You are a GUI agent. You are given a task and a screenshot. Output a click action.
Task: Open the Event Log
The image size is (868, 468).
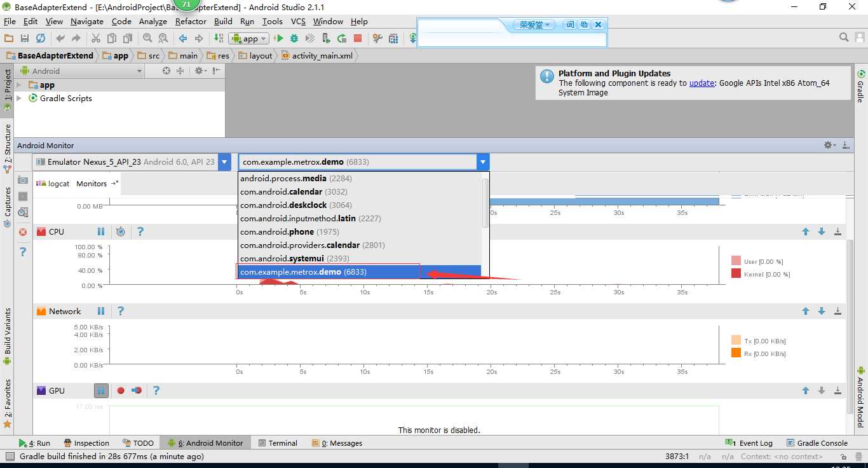(749, 443)
